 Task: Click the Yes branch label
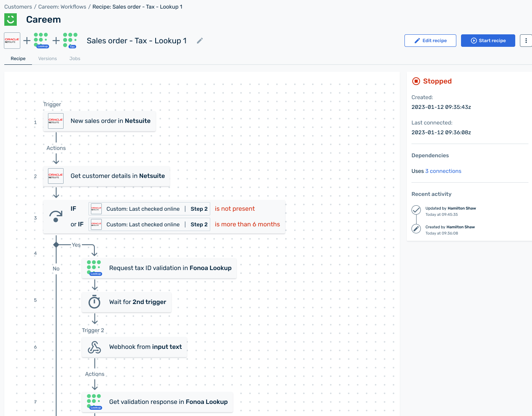(x=76, y=245)
